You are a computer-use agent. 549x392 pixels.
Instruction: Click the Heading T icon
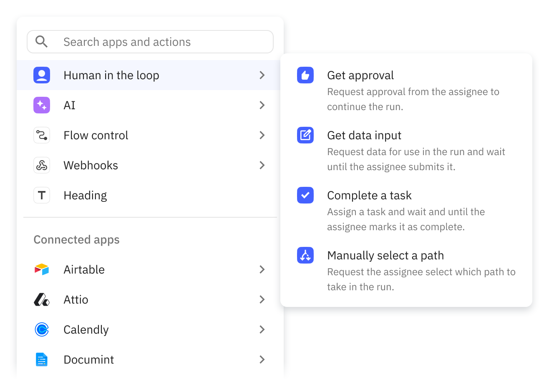tap(42, 195)
